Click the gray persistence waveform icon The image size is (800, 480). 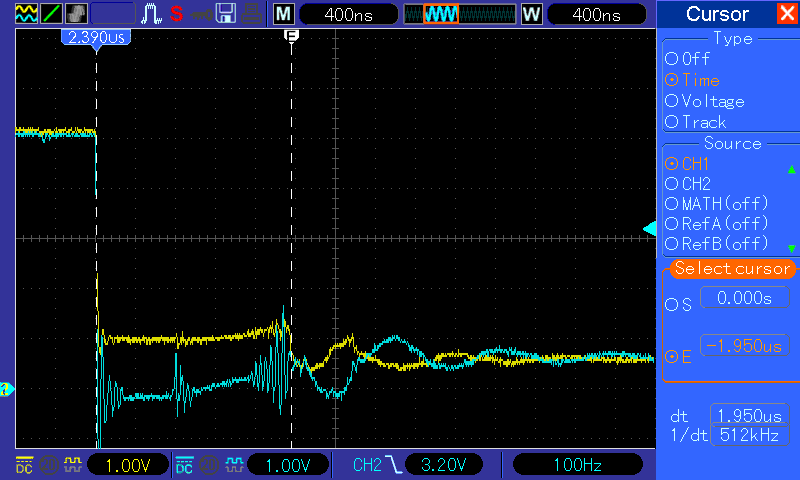tap(76, 14)
